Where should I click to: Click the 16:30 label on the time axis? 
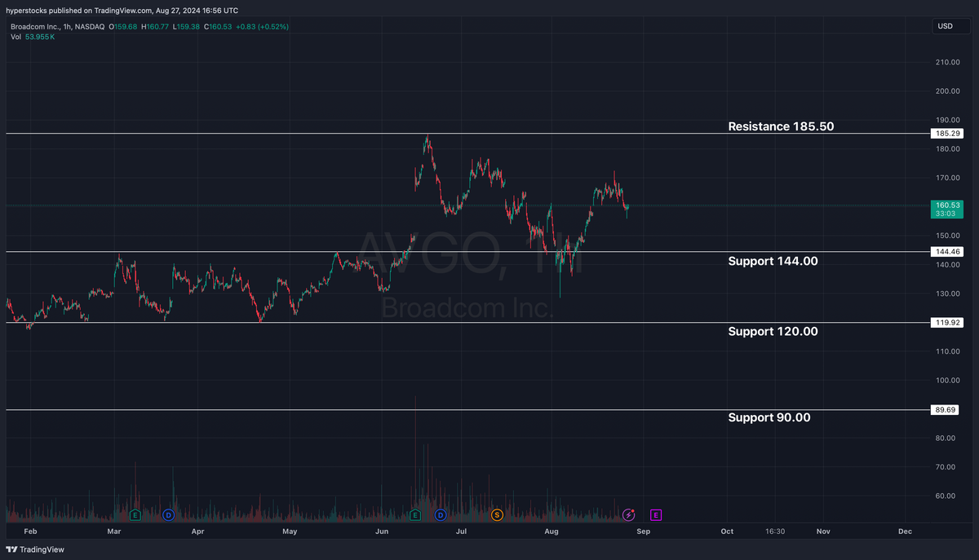(774, 531)
